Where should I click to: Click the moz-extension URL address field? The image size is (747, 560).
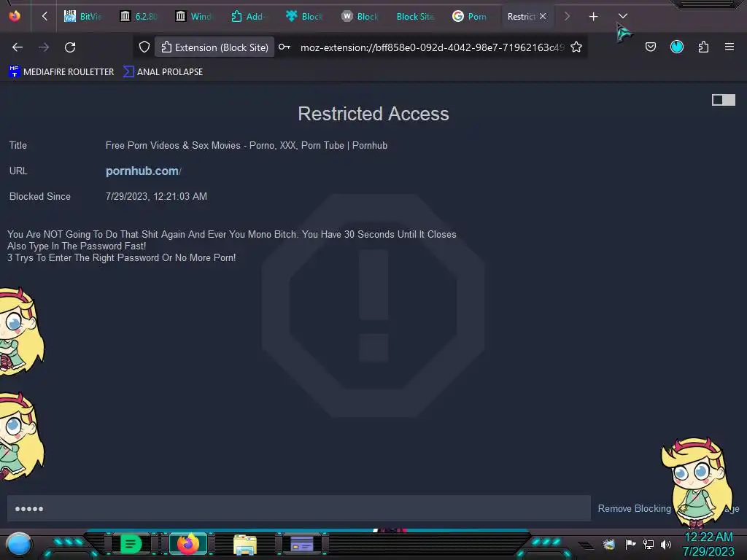(431, 47)
